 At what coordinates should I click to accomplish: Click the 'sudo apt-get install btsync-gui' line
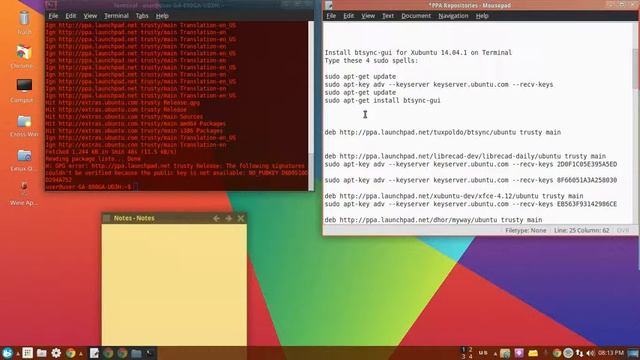point(382,100)
